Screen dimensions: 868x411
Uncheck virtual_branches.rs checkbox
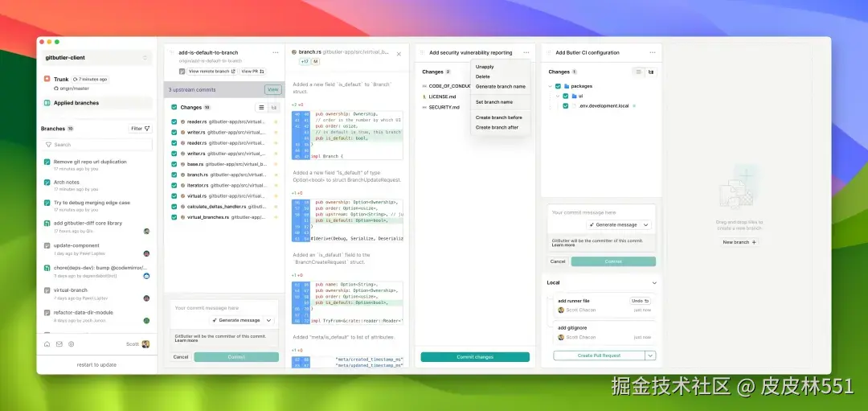tap(174, 217)
